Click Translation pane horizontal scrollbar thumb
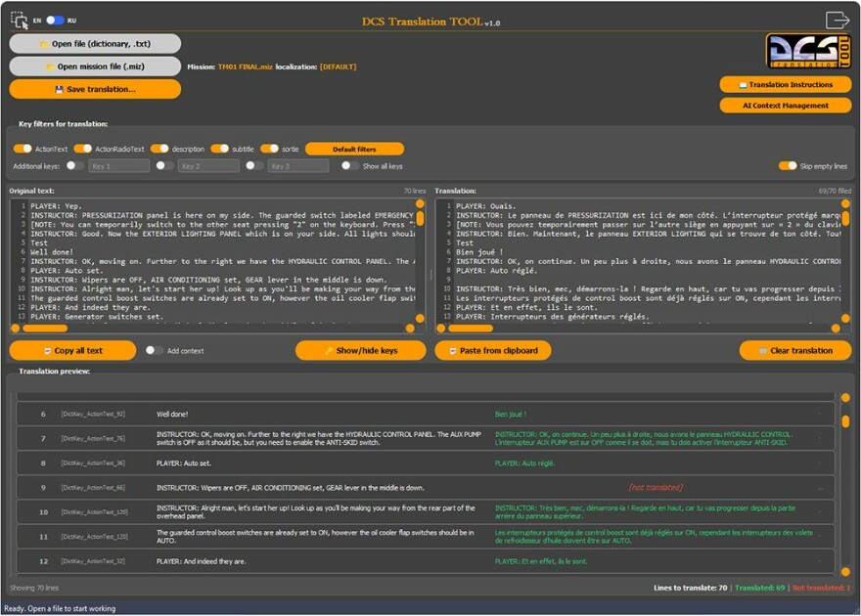 click(471, 328)
